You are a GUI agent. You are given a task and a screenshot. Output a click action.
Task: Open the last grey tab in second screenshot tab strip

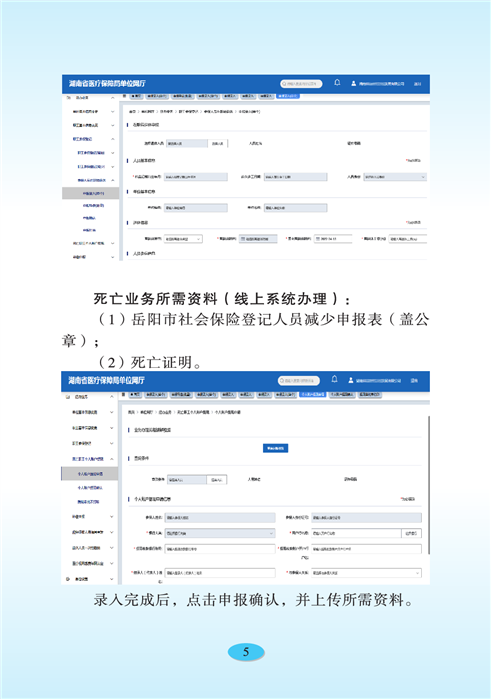click(369, 395)
